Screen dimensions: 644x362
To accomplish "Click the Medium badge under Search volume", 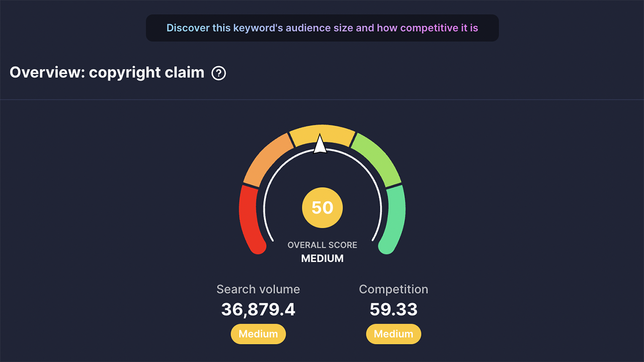I will (258, 334).
